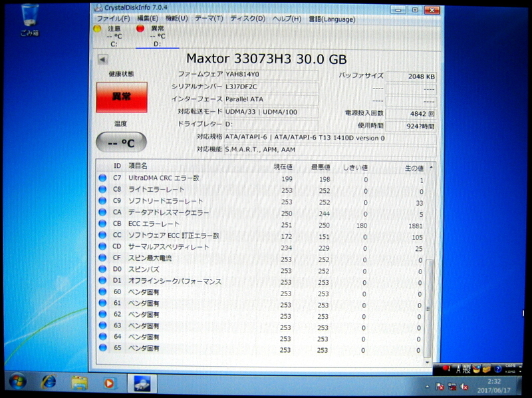This screenshot has width=532, height=398.
Task: Click the blue status dot for CF row
Action: click(x=102, y=258)
